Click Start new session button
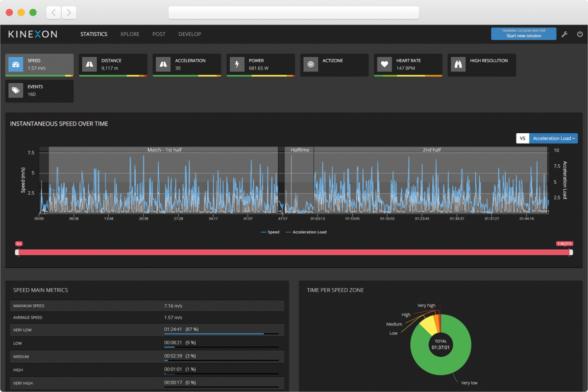 523,34
